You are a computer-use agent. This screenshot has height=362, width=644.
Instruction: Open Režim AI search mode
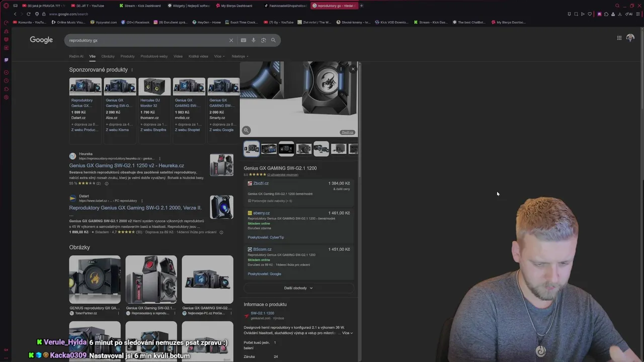[x=76, y=56]
